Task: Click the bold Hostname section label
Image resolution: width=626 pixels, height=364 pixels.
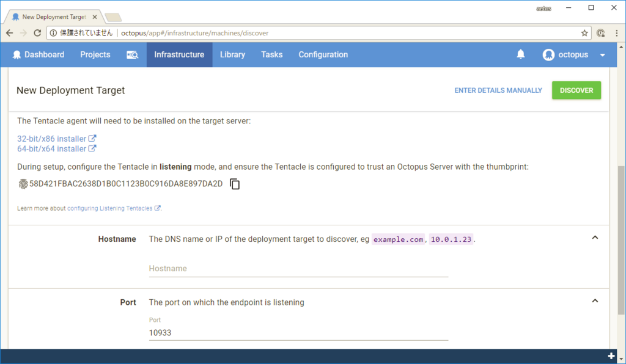Action: tap(117, 239)
